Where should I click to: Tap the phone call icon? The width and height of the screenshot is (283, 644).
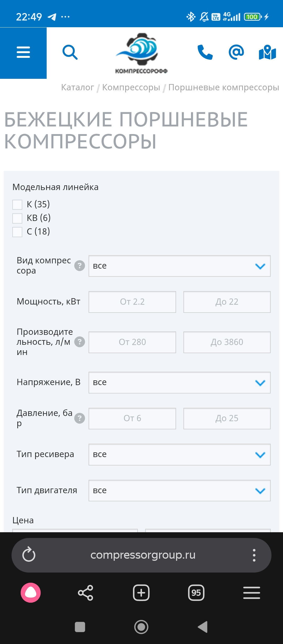(x=205, y=52)
